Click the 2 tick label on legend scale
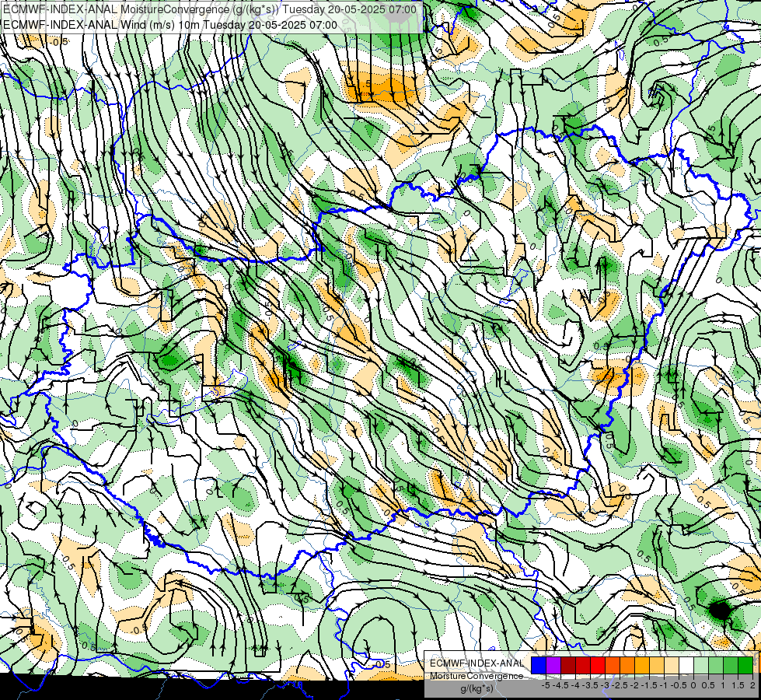The image size is (761, 700). point(752,685)
